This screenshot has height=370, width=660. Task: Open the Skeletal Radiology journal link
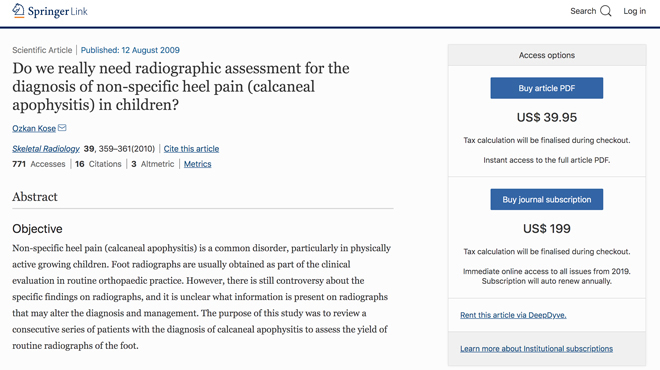46,149
